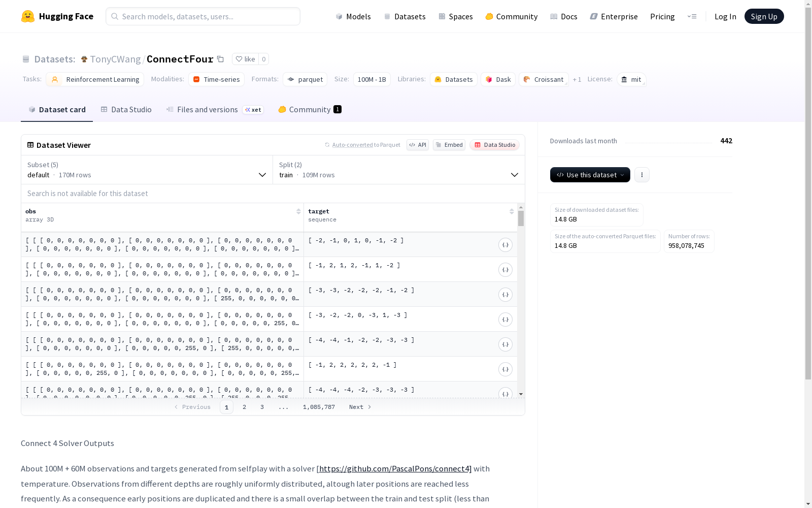
Task: Expand the Use this dataset menu
Action: 590,175
